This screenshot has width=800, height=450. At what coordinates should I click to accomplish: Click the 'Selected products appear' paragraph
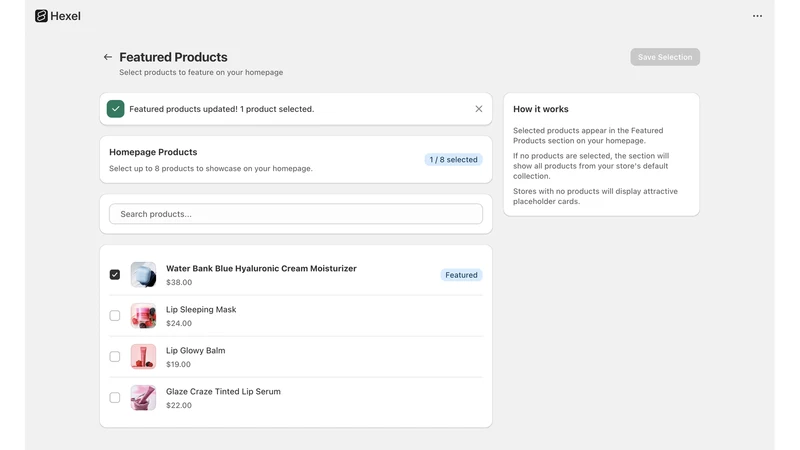(x=588, y=136)
